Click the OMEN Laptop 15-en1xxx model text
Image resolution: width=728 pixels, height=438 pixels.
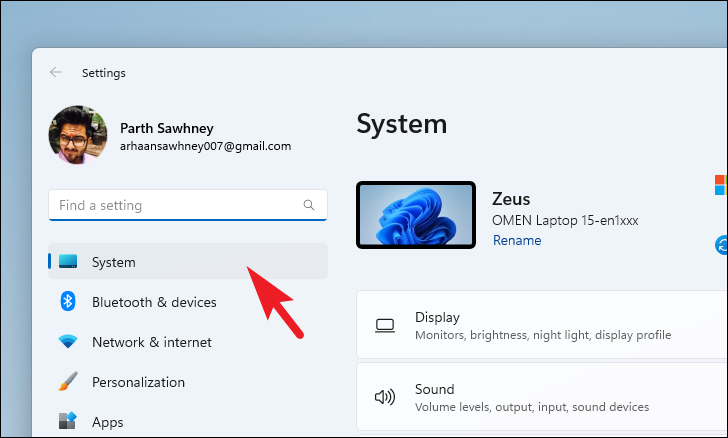pyautogui.click(x=565, y=220)
